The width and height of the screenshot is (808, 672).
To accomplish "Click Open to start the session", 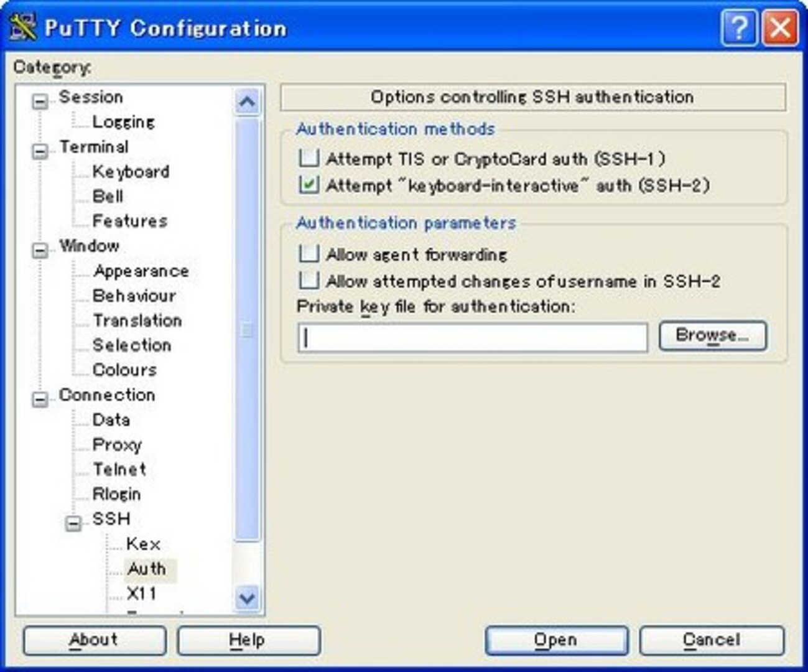I will click(556, 640).
